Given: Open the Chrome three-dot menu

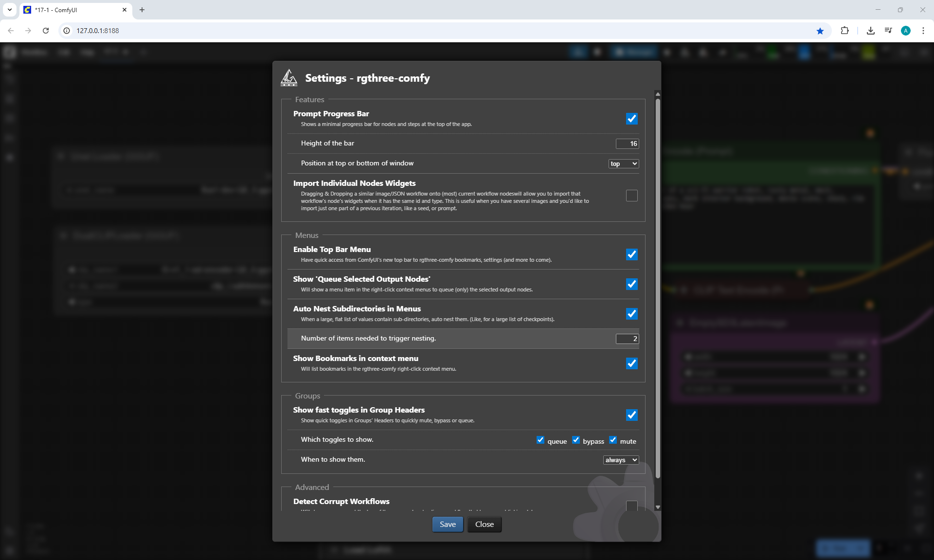Looking at the screenshot, I should 923,31.
